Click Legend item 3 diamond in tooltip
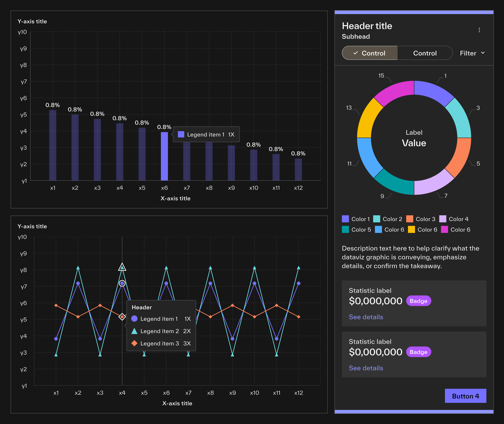The height and width of the screenshot is (424, 504). point(134,343)
